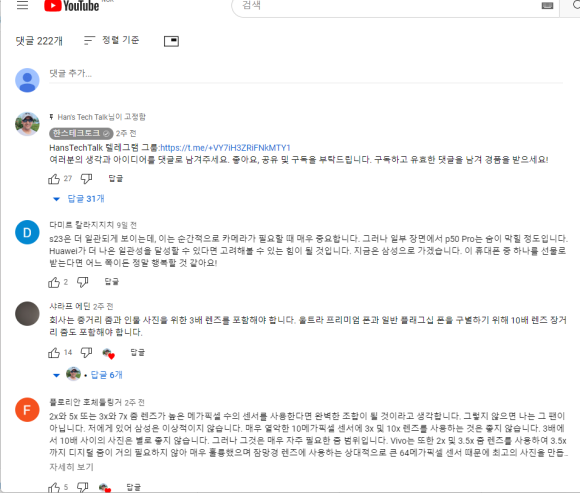
Task: Click the YouTube logo
Action: pyautogui.click(x=71, y=6)
